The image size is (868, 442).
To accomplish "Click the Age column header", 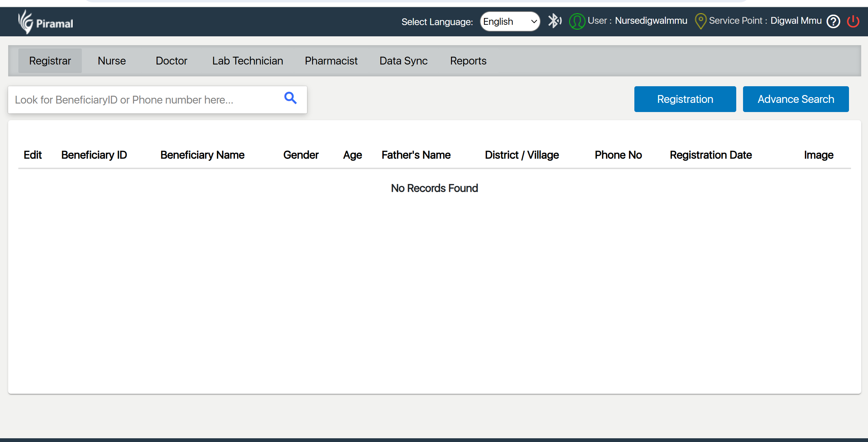I will tap(352, 155).
